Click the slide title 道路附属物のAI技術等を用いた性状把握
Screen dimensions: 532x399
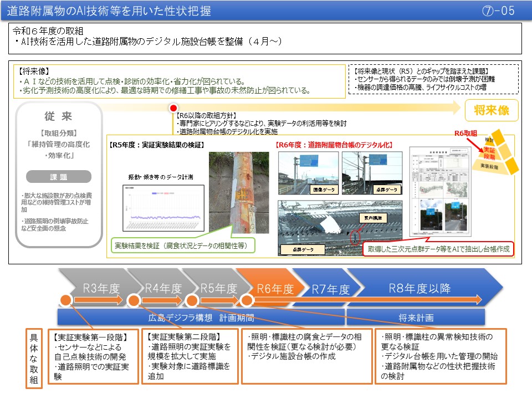coord(109,11)
